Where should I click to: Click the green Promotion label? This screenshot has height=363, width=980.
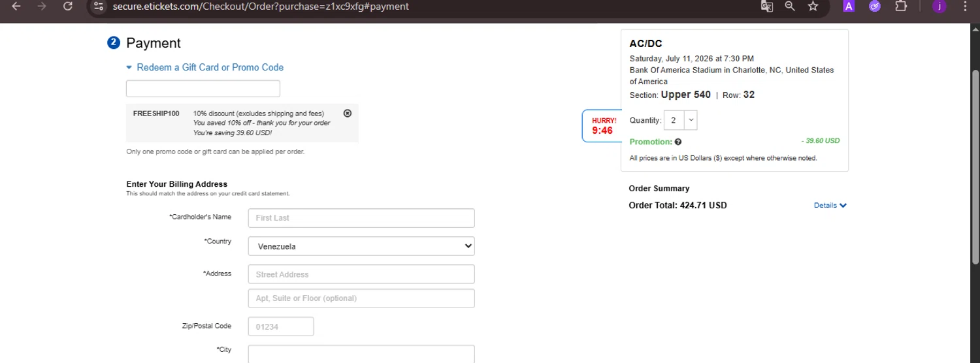point(651,142)
